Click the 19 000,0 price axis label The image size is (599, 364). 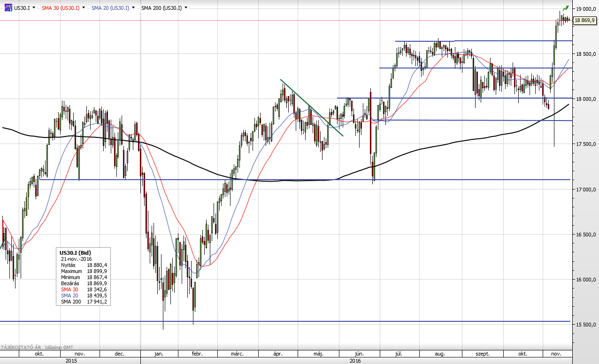point(586,9)
